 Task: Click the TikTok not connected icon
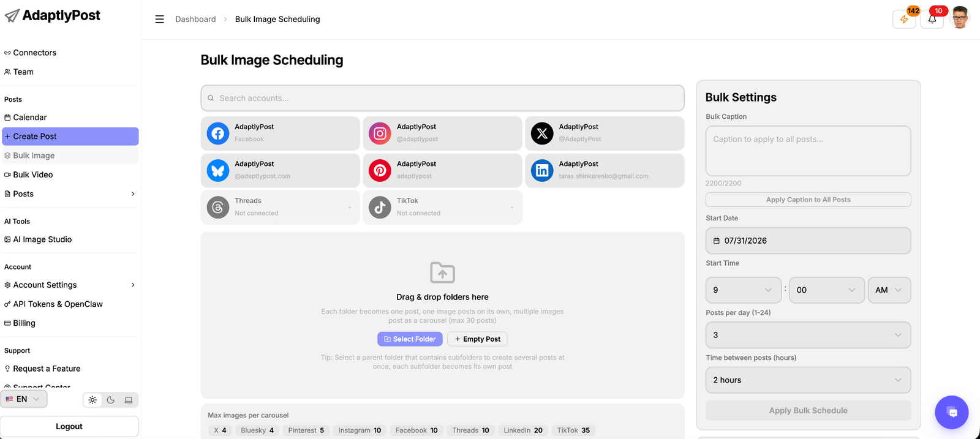click(380, 208)
